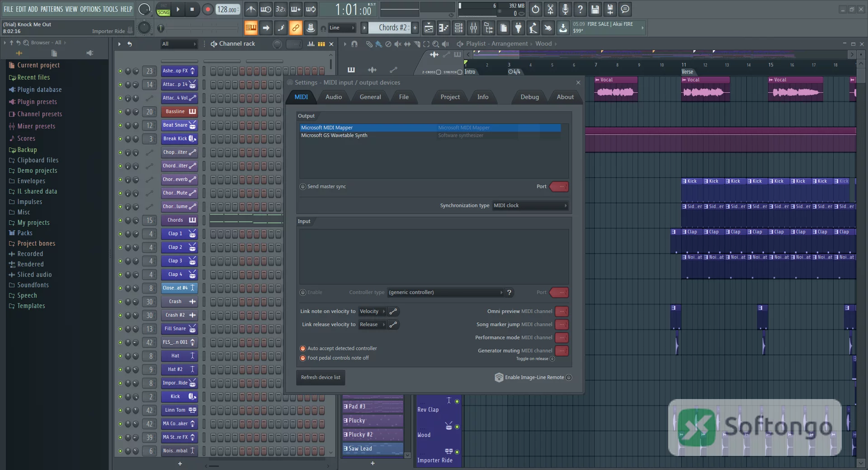Open the Playlist view from toolbar
Screen dimensions: 868x470
click(x=429, y=28)
